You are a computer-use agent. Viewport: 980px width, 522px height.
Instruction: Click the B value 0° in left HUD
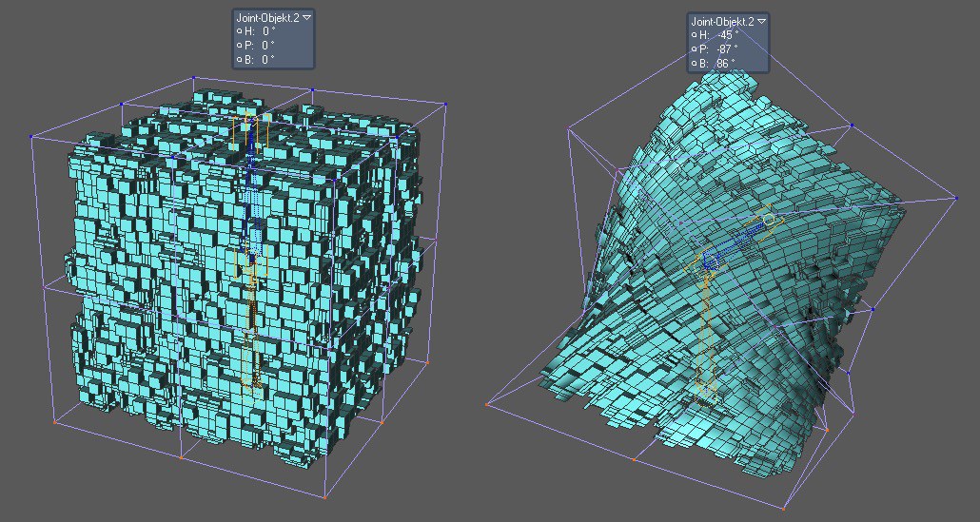pos(268,59)
